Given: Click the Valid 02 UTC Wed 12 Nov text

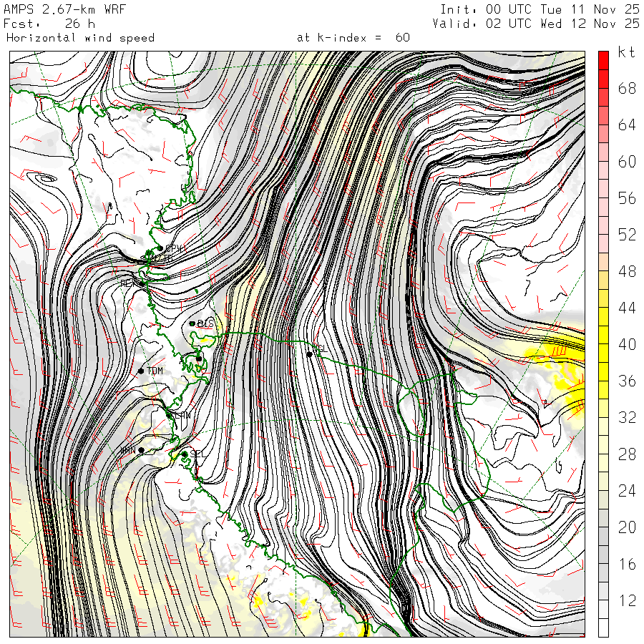Looking at the screenshot, I should pyautogui.click(x=536, y=24).
